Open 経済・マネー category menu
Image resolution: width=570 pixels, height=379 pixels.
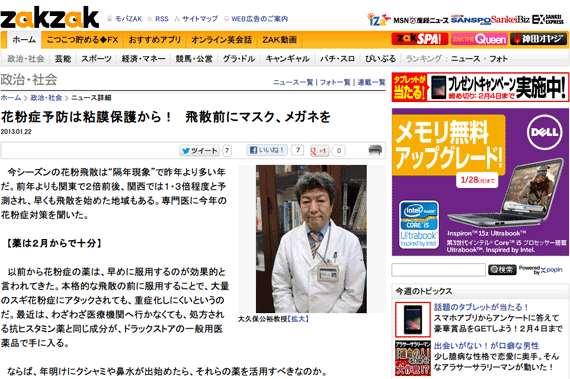click(x=144, y=59)
